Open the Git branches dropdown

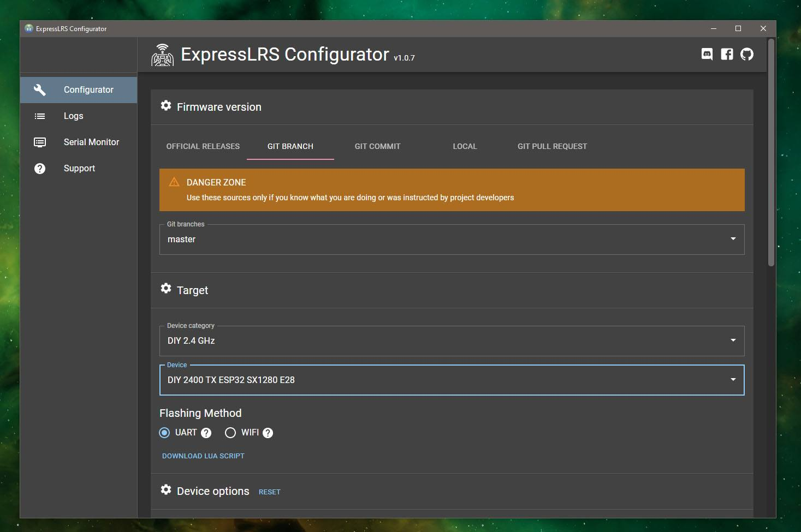[452, 240]
